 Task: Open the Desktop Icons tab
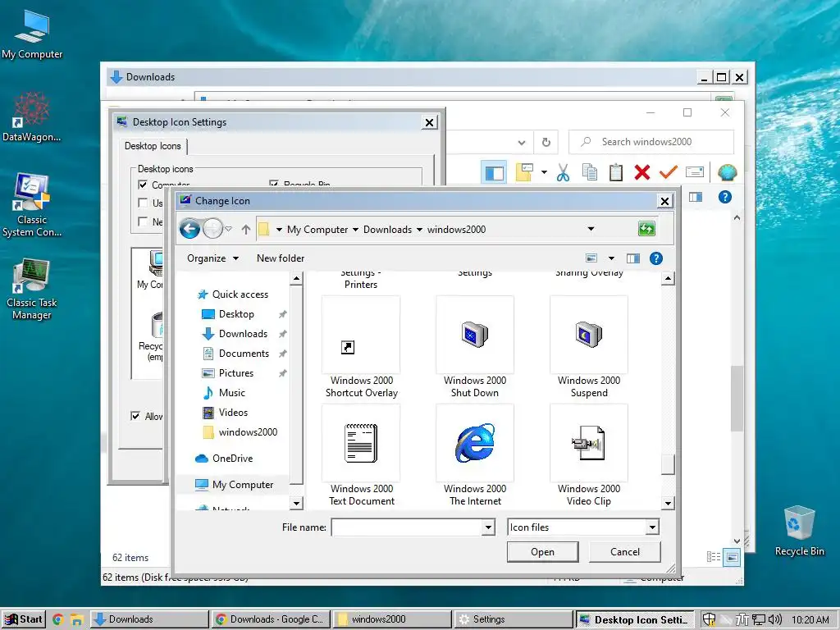[x=153, y=146]
